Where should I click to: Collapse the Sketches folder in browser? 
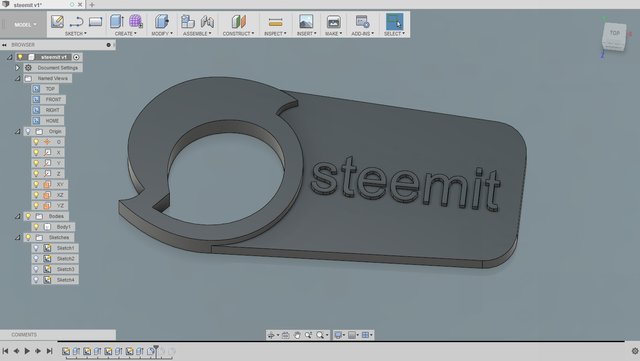(x=18, y=237)
